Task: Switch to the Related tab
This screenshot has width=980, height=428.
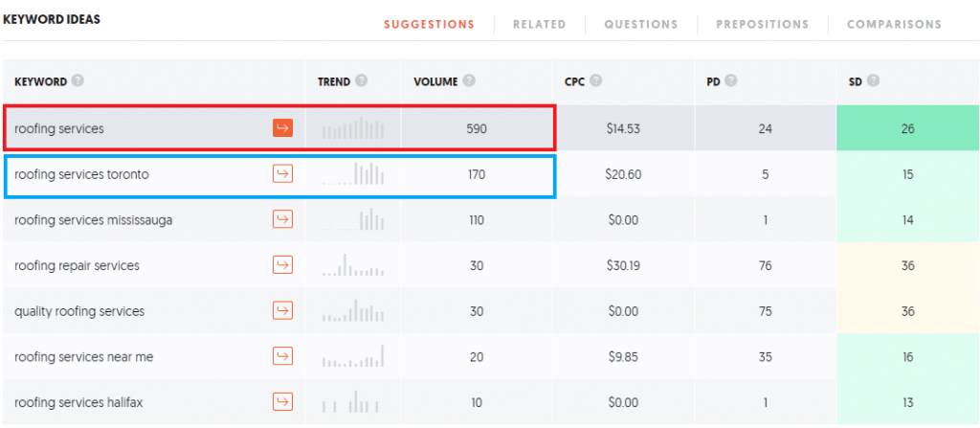Action: coord(540,24)
